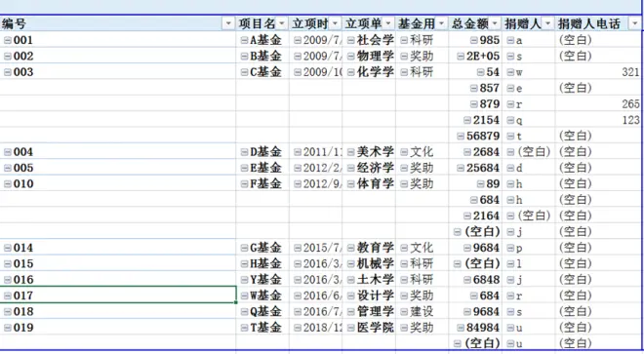This screenshot has width=644, height=354.
Task: Select cell containing 土木学
Action: coord(369,280)
